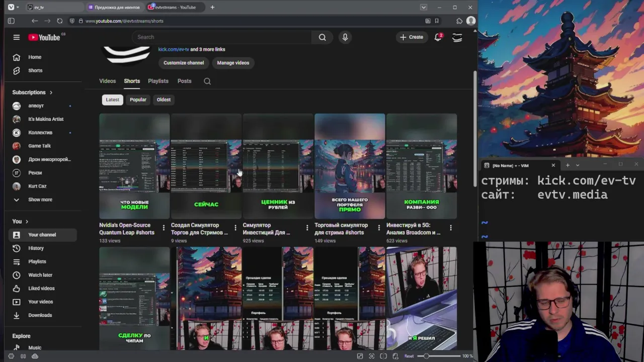Screen dimensions: 644x362
Task: Expand the You section chevron
Action: (27, 222)
